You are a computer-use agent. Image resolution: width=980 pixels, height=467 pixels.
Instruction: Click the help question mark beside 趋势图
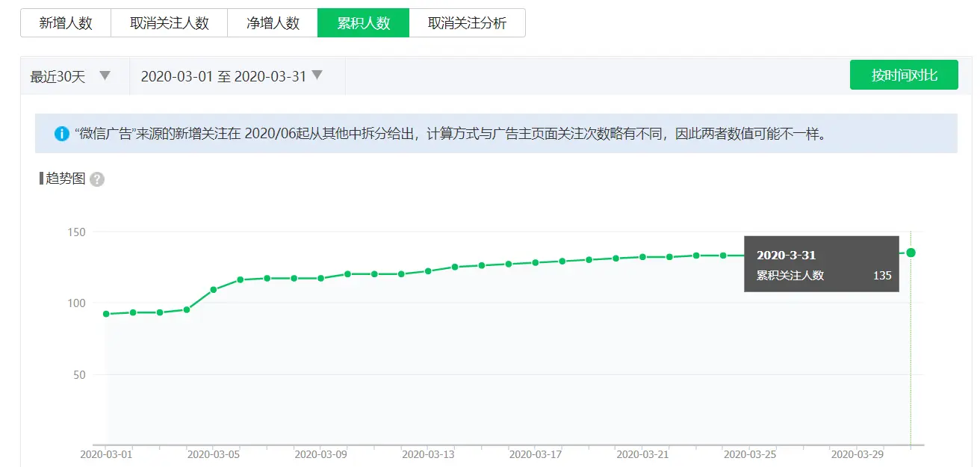pyautogui.click(x=97, y=179)
